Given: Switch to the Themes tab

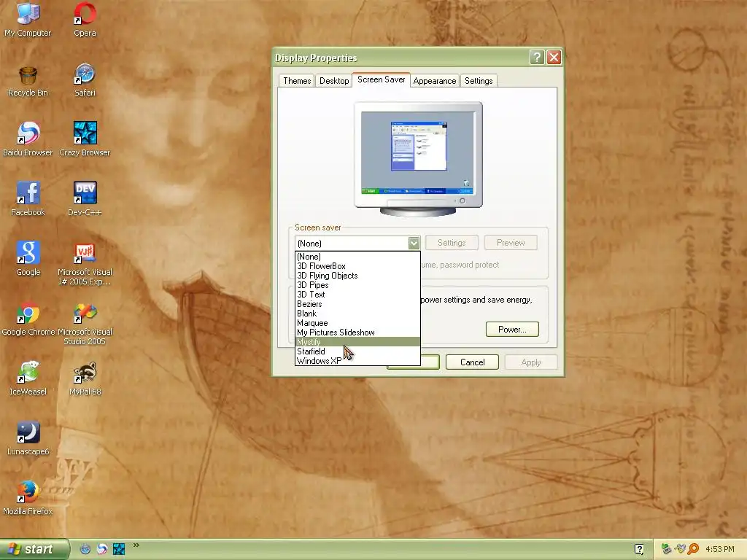Looking at the screenshot, I should [297, 81].
